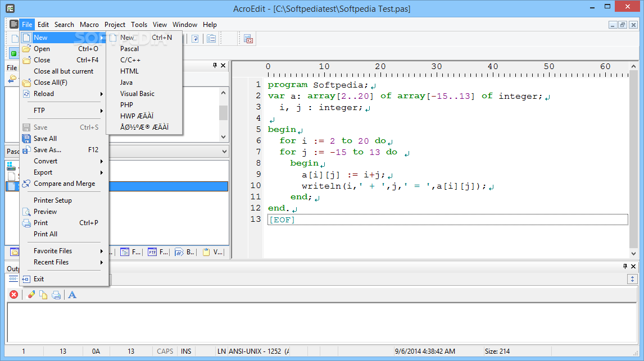Screen dimensions: 644x361
Task: Pin the Output panel with the pushpin
Action: (x=625, y=266)
